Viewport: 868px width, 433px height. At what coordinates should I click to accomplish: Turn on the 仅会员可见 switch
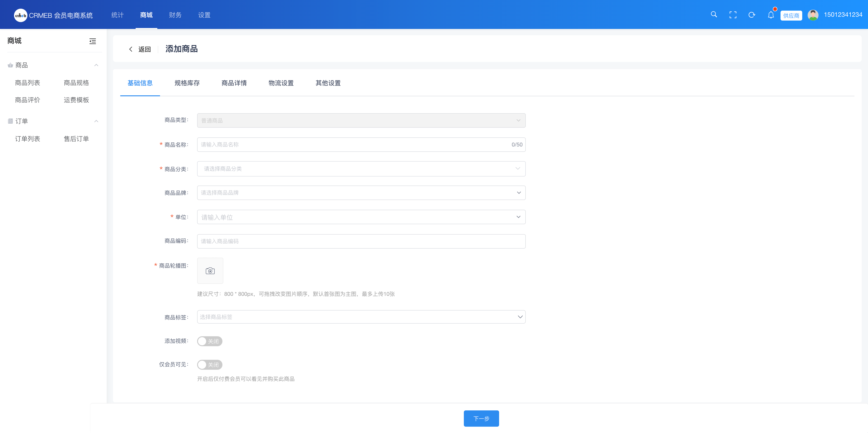[209, 365]
